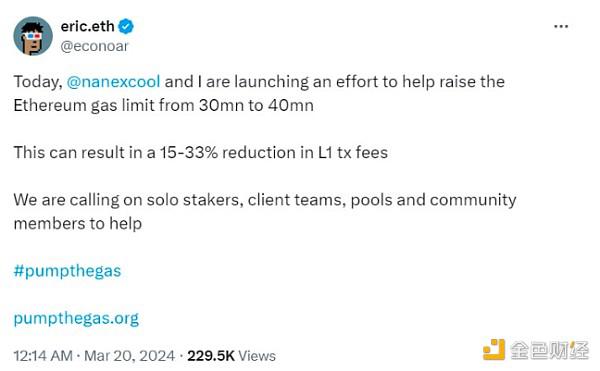Click the yellow Jinse logo icon

pos(494,349)
